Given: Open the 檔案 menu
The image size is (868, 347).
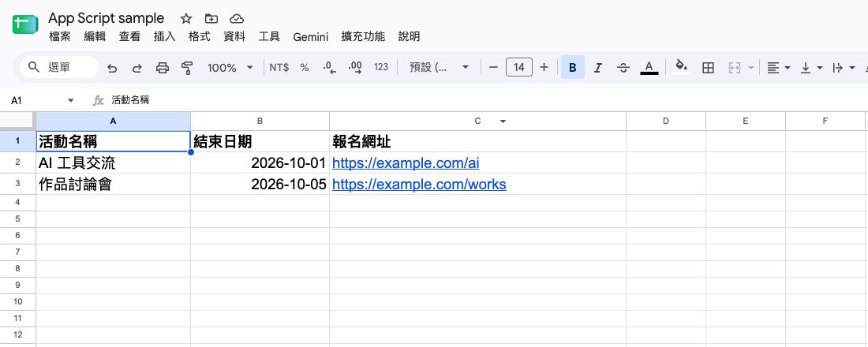Looking at the screenshot, I should 60,36.
